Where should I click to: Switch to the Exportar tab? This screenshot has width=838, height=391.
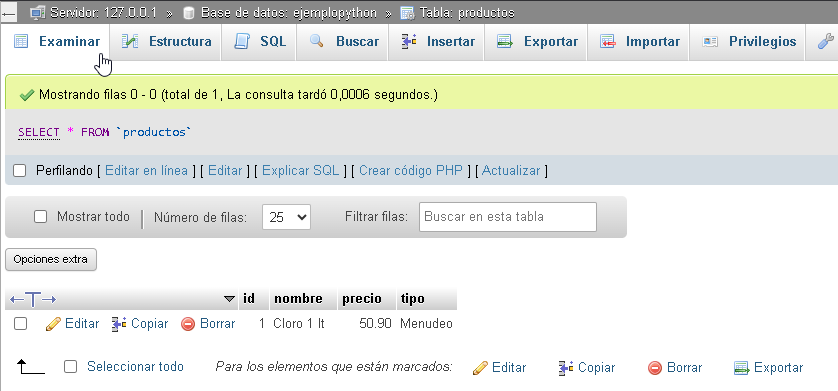click(537, 42)
